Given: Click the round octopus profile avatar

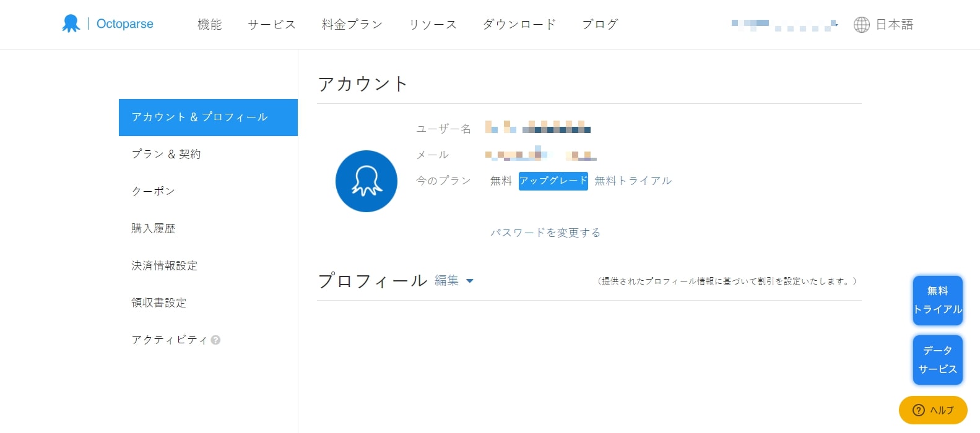Looking at the screenshot, I should 366,181.
